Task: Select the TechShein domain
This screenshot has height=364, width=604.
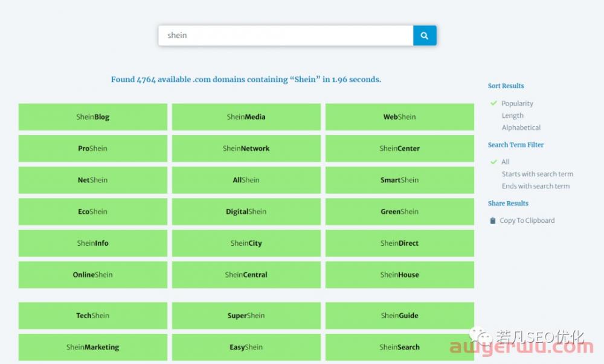Action: point(93,316)
